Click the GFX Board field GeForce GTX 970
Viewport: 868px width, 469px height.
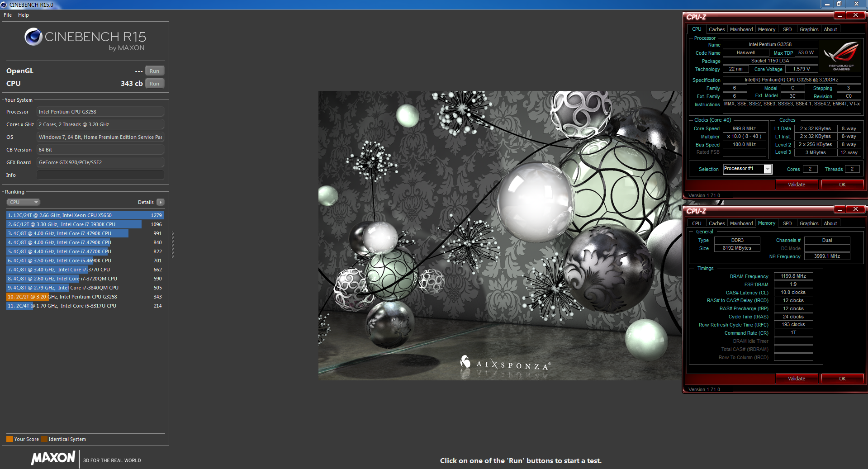[100, 162]
